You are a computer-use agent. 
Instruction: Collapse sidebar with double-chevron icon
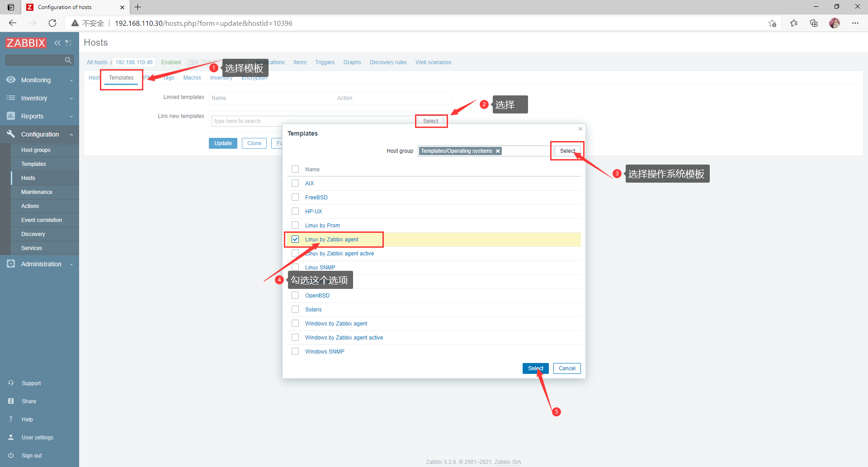tap(57, 43)
